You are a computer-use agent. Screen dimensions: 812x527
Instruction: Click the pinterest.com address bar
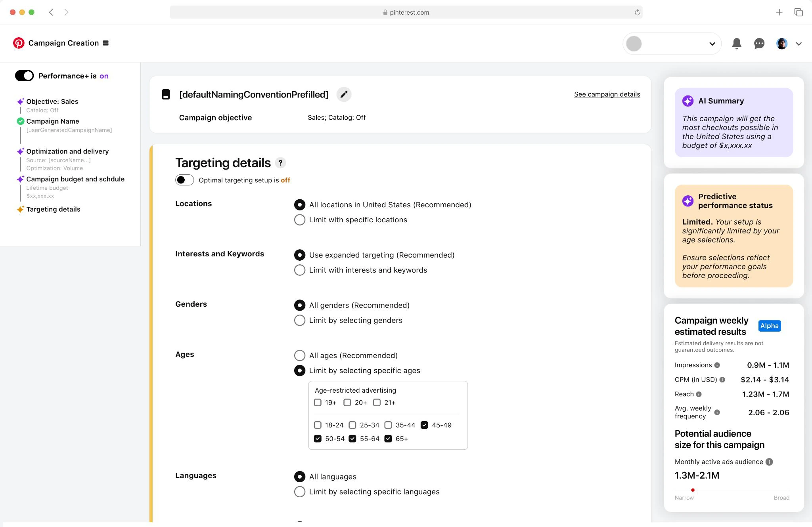pyautogui.click(x=406, y=12)
